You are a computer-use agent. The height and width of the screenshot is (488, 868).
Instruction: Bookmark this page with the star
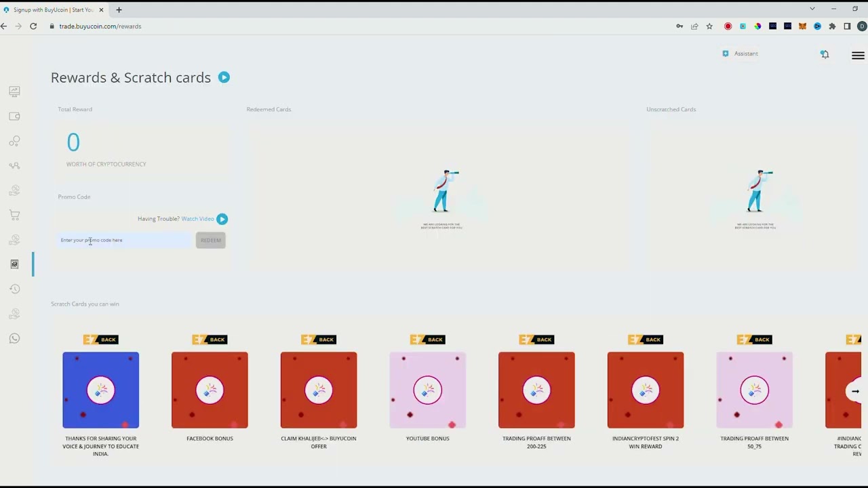[709, 26]
